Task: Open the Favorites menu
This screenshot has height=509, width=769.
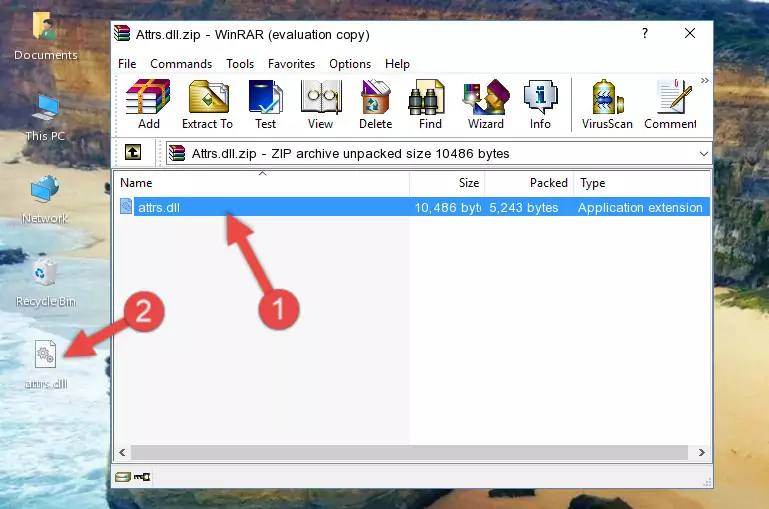Action: [x=291, y=64]
